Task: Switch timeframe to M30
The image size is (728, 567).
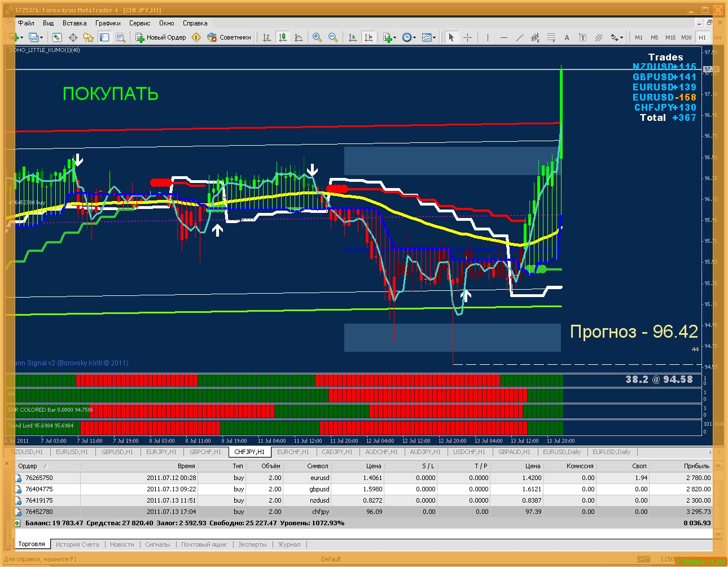Action: coord(686,37)
